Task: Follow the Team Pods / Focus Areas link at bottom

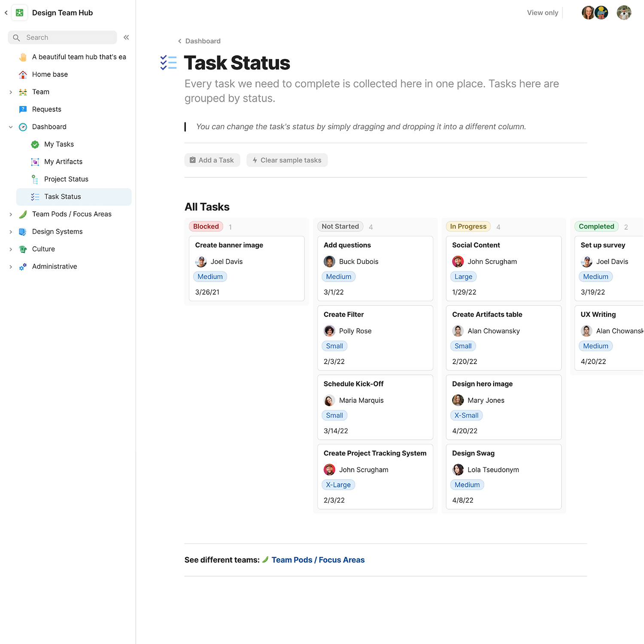Action: click(x=318, y=560)
